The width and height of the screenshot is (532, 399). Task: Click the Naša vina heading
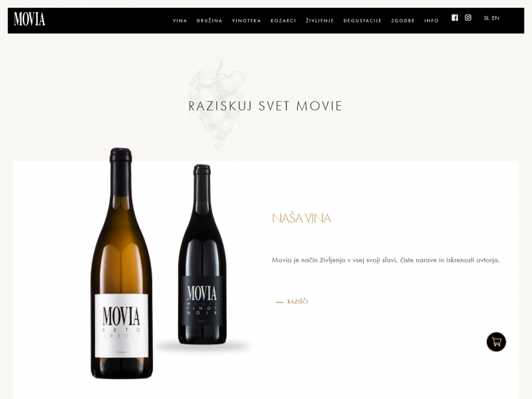point(301,218)
